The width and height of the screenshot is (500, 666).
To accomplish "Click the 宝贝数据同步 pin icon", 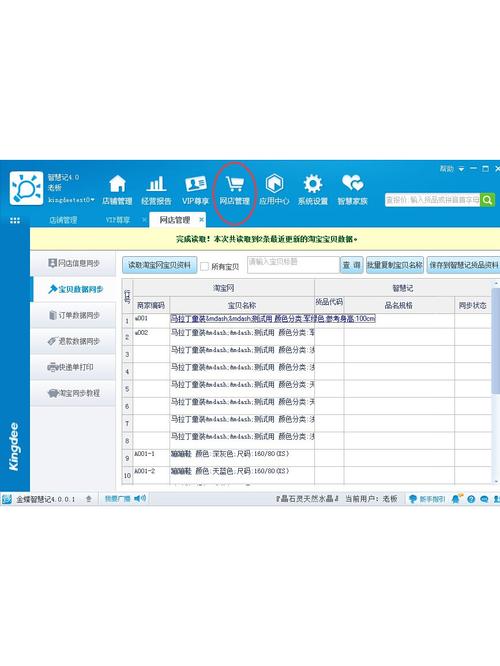I will 52,289.
